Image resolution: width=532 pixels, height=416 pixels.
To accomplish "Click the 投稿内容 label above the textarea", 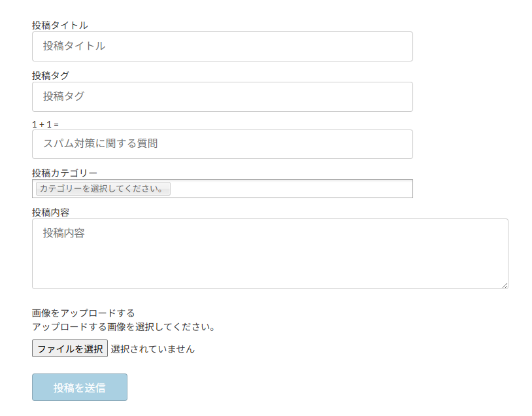I will (50, 213).
